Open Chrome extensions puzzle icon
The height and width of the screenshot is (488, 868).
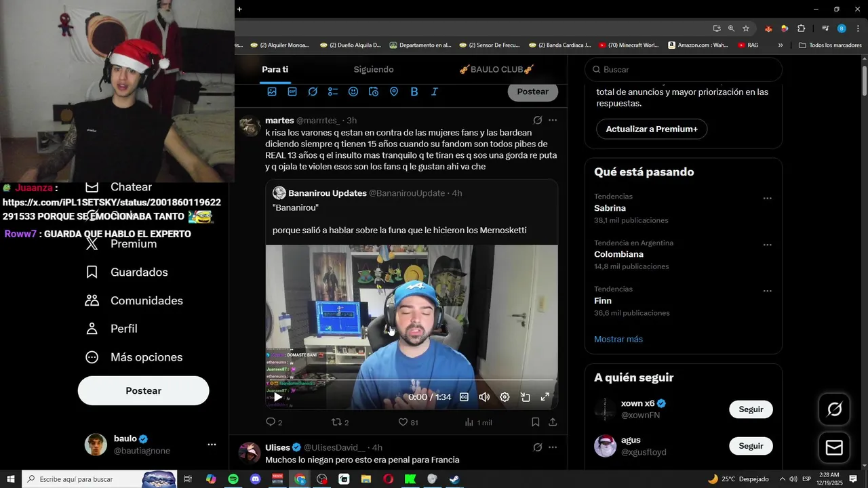(801, 28)
